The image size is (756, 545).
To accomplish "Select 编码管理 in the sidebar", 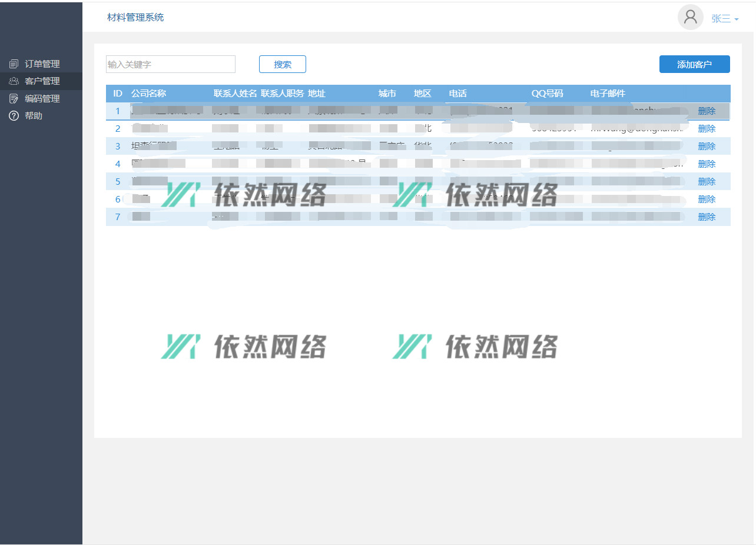I will pyautogui.click(x=42, y=99).
